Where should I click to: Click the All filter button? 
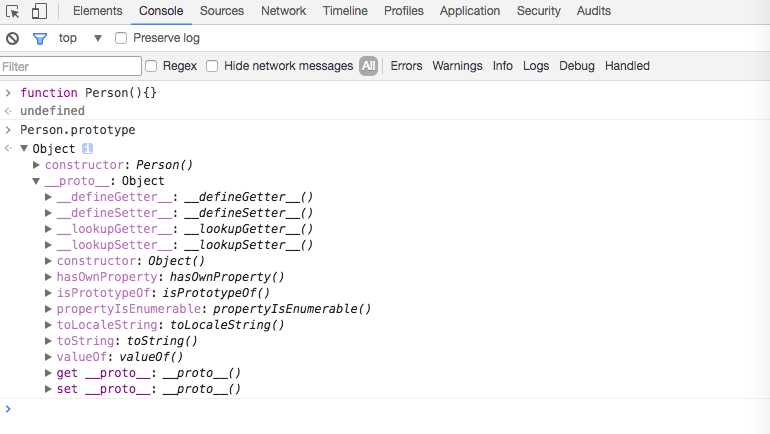point(369,66)
